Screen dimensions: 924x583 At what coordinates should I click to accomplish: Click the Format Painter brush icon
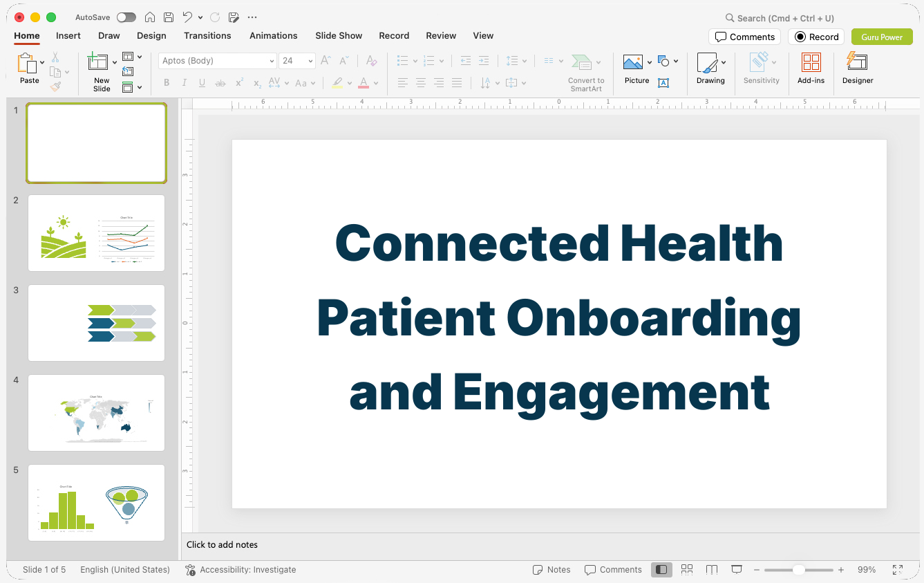click(55, 86)
